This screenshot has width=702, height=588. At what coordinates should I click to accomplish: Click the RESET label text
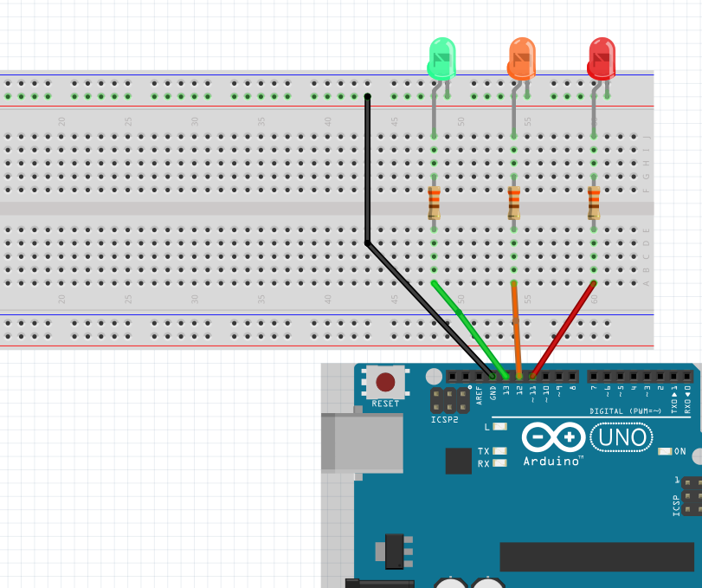point(385,404)
